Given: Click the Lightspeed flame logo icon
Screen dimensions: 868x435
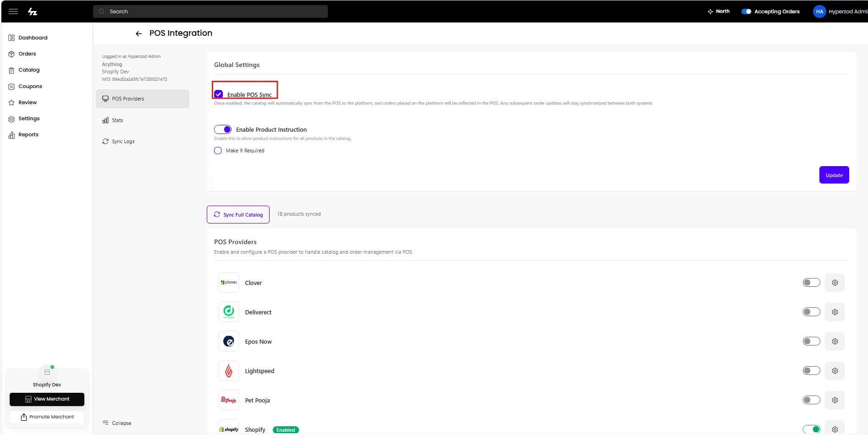Looking at the screenshot, I should (229, 371).
